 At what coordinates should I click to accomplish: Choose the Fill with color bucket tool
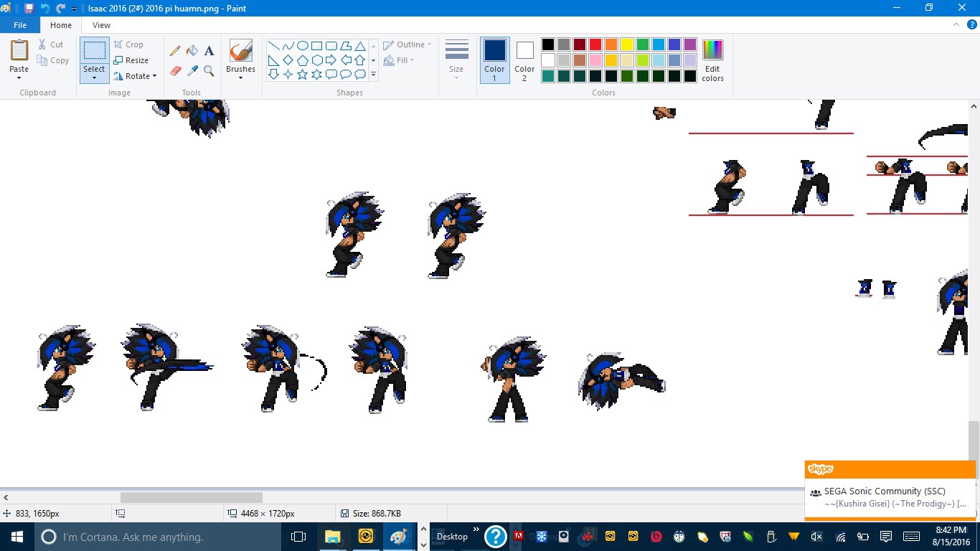(192, 51)
